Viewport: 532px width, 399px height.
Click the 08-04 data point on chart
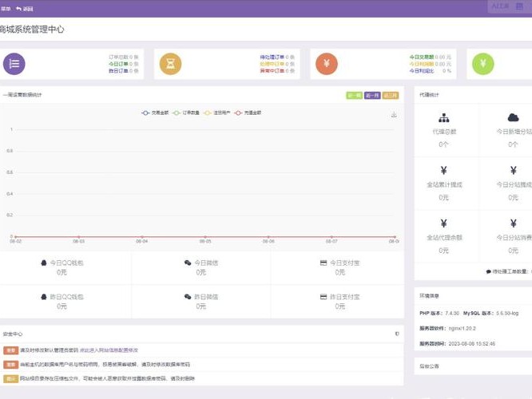coord(142,237)
